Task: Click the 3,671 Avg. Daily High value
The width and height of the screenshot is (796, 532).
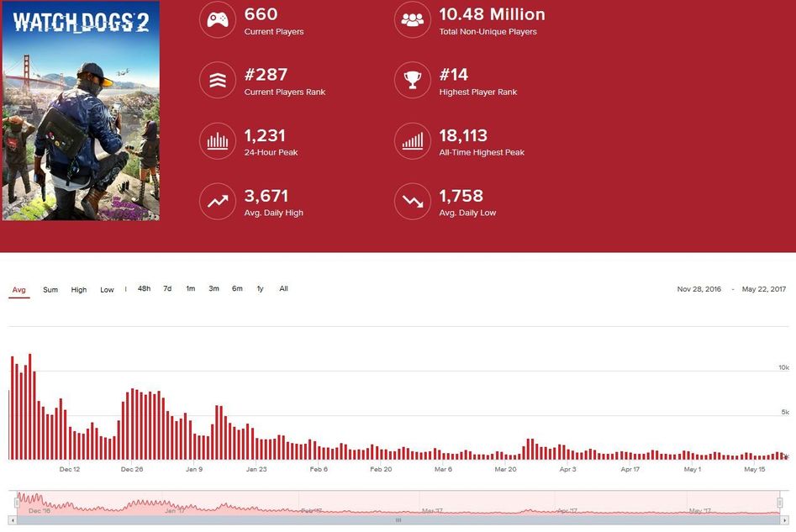Action: (266, 196)
